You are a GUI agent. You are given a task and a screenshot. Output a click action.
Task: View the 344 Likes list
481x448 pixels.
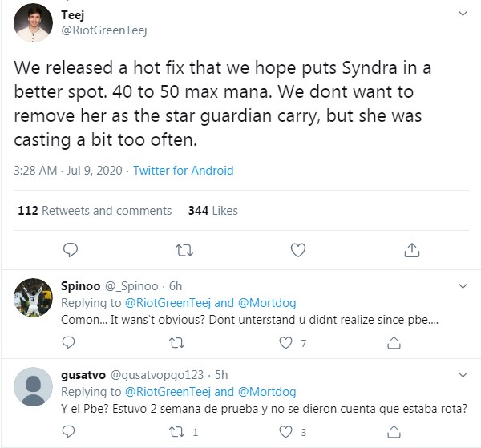[212, 211]
